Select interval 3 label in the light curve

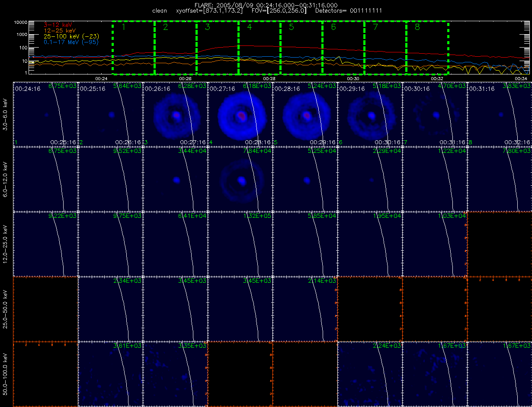(x=207, y=27)
